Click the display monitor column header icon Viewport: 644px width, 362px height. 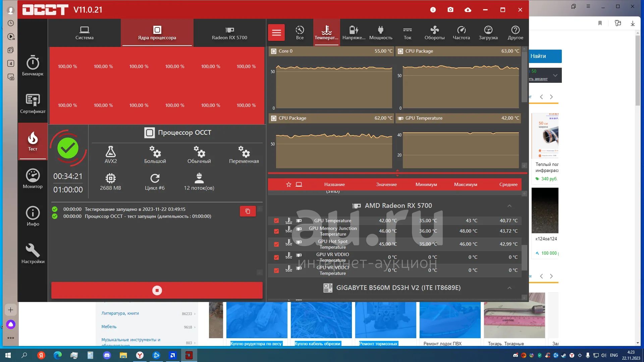click(299, 184)
